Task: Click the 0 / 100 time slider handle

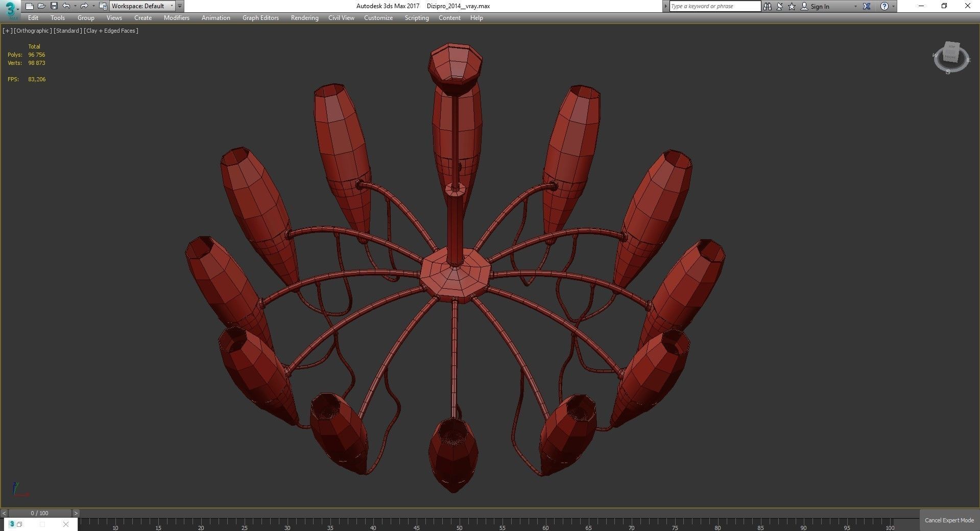Action: point(40,513)
